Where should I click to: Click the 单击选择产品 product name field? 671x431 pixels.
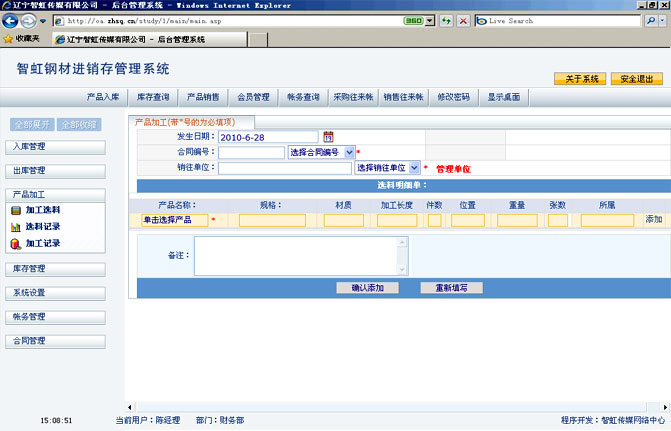[174, 220]
